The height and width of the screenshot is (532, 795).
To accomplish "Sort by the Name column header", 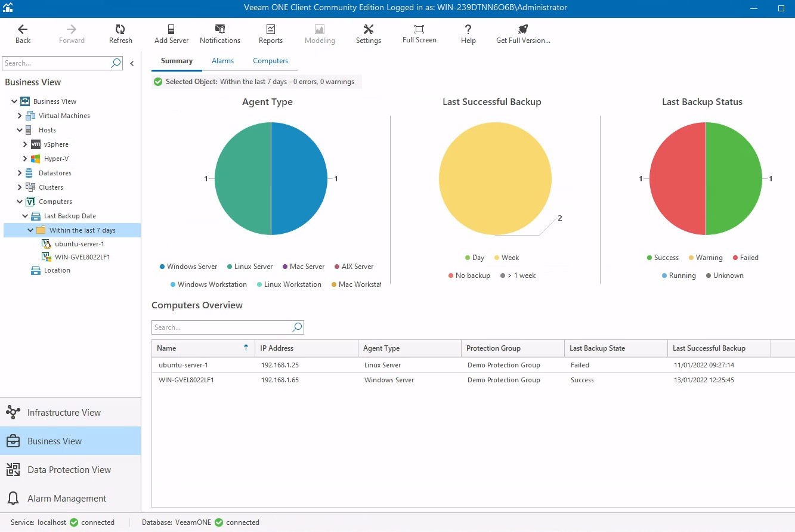I will [x=203, y=348].
